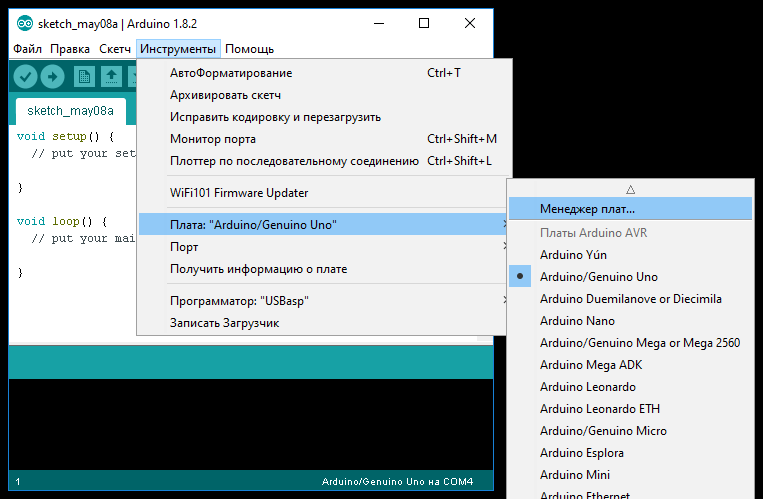Select Arduino Mega ADK board
Viewport: 763px width, 499px height.
tap(630, 365)
